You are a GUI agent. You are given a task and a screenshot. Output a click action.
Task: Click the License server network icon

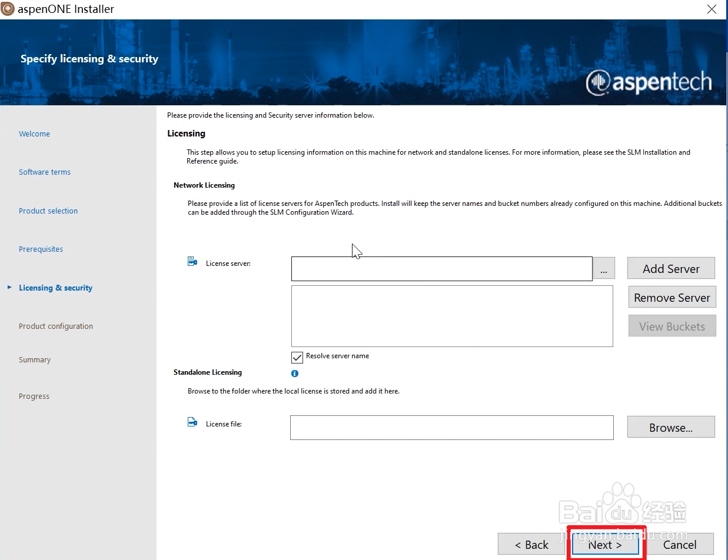point(192,262)
